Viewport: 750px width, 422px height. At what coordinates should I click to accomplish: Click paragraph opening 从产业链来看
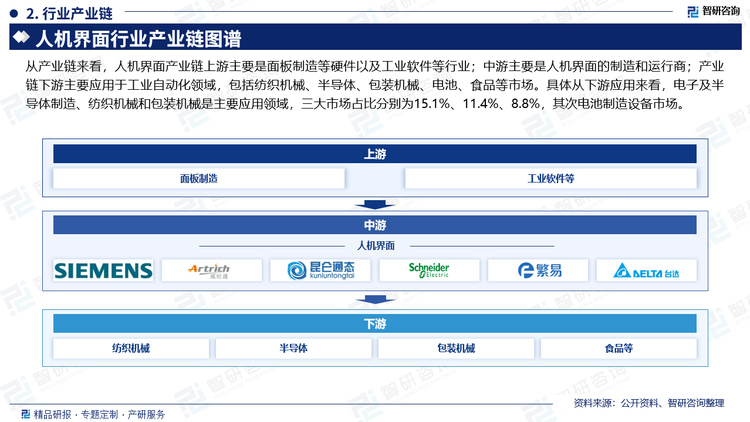[64, 67]
